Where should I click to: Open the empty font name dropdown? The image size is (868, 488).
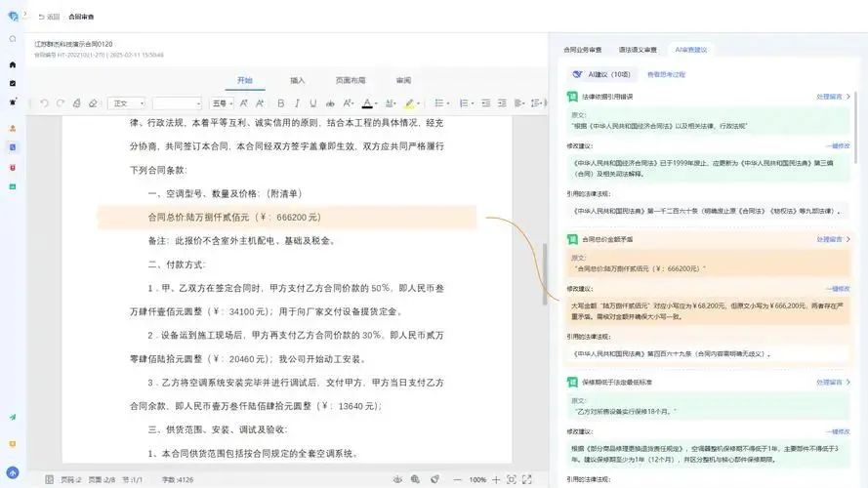pyautogui.click(x=177, y=102)
